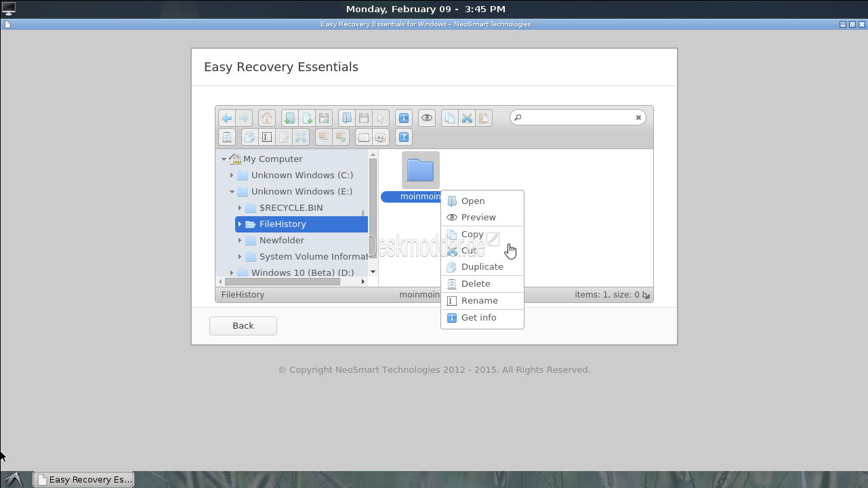868x488 pixels.
Task: Choose Get info from the context menu
Action: [482, 317]
